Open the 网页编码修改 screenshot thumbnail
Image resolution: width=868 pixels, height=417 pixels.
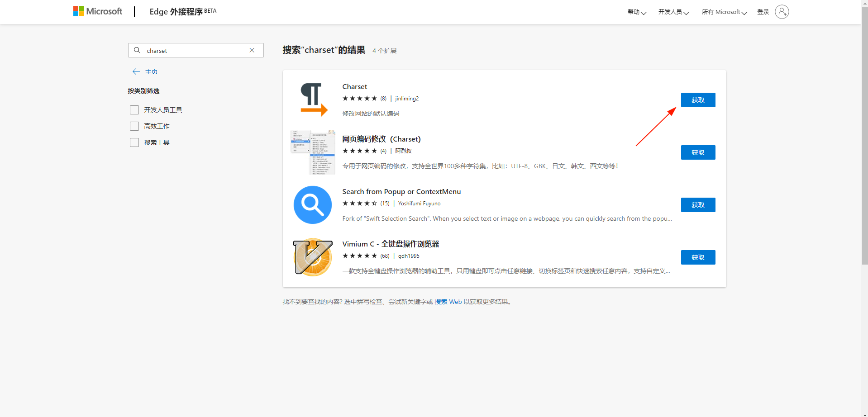point(313,152)
